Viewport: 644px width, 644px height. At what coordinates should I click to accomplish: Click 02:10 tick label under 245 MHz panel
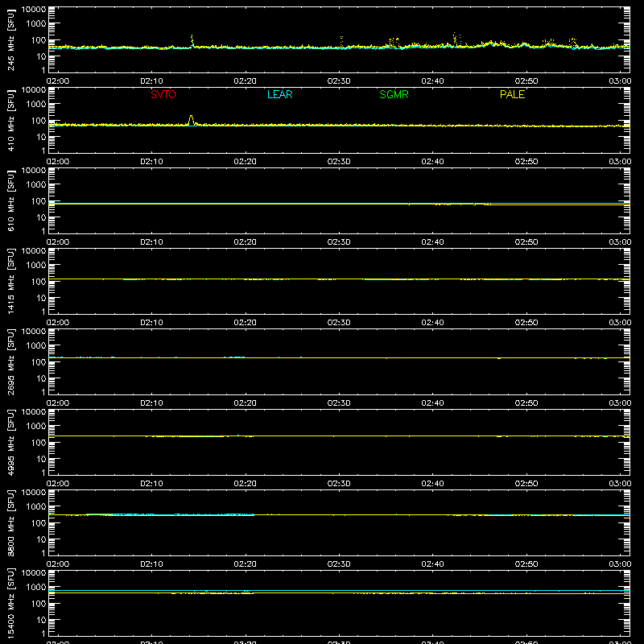(x=151, y=81)
